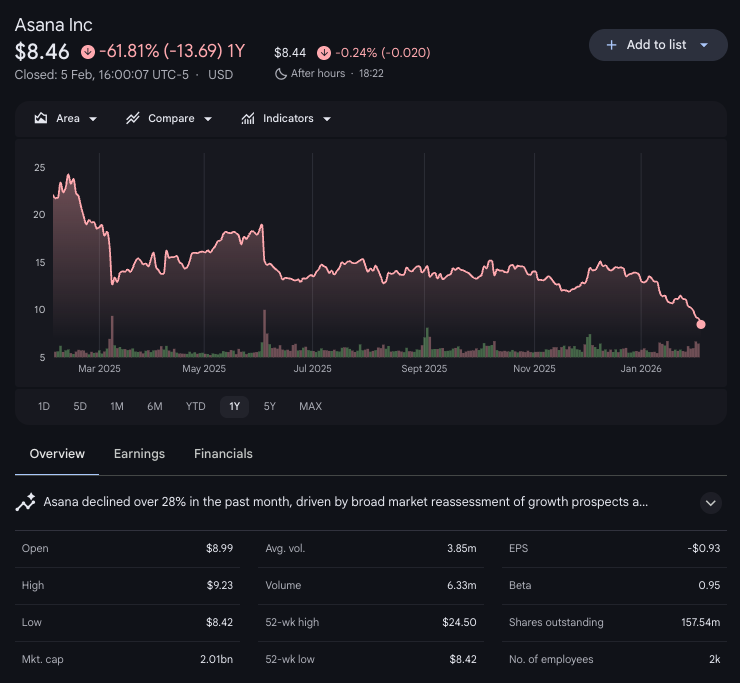Click the EPS value -$0.93
Image resolution: width=740 pixels, height=683 pixels.
(x=704, y=548)
